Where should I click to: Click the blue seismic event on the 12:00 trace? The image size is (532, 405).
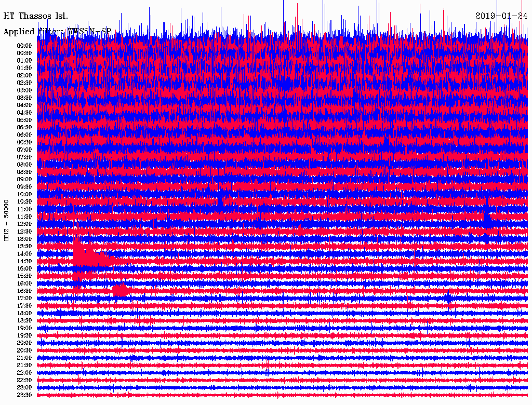pos(487,220)
